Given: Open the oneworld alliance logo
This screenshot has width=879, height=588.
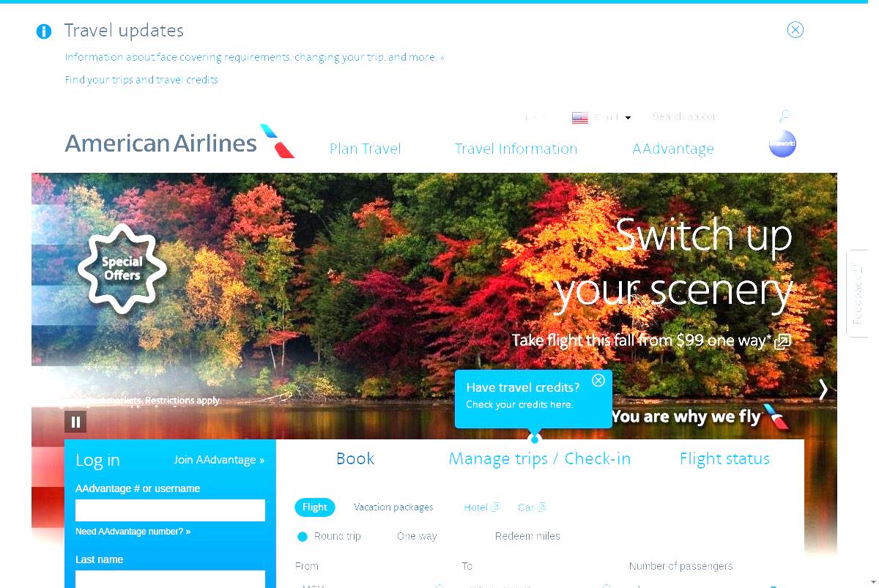Looking at the screenshot, I should [782, 144].
